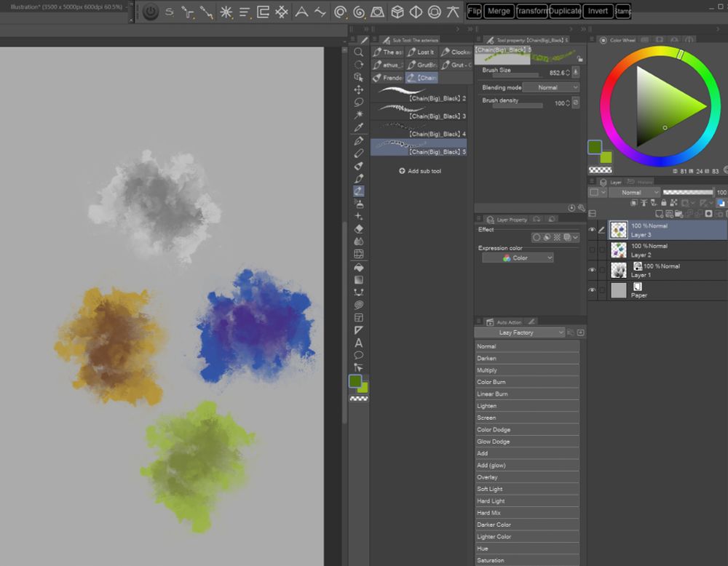Select the Fill bucket tool
This screenshot has height=566, width=728.
(x=358, y=268)
